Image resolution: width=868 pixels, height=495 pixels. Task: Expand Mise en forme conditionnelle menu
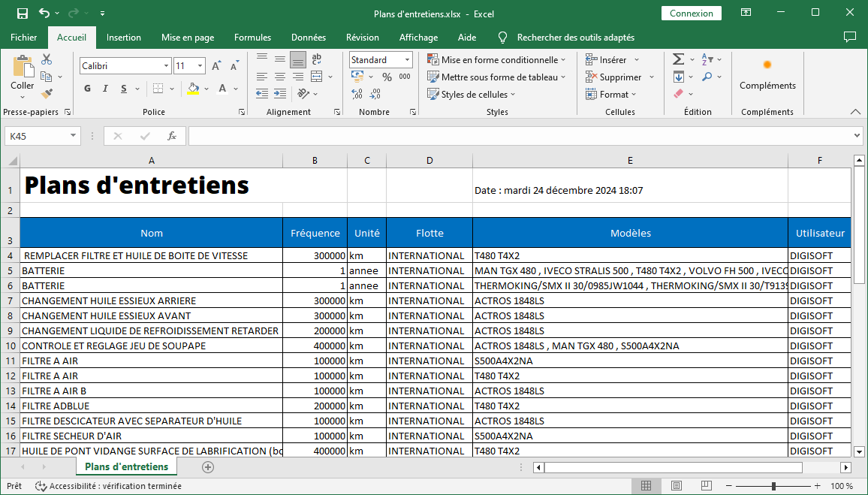[496, 60]
